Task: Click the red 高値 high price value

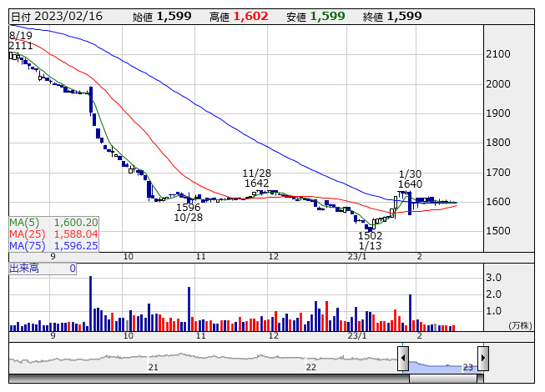Action: point(250,16)
